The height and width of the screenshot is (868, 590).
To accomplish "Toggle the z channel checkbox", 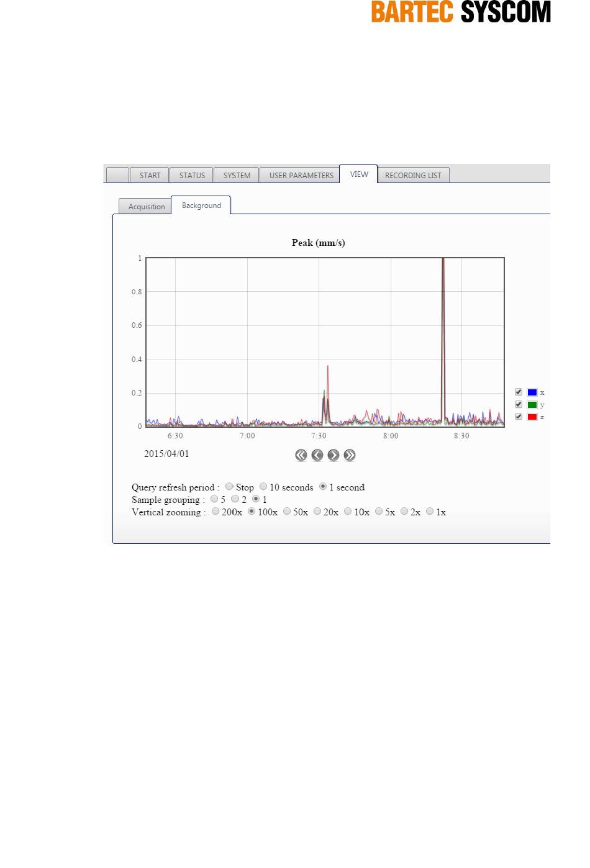I will pyautogui.click(x=519, y=417).
